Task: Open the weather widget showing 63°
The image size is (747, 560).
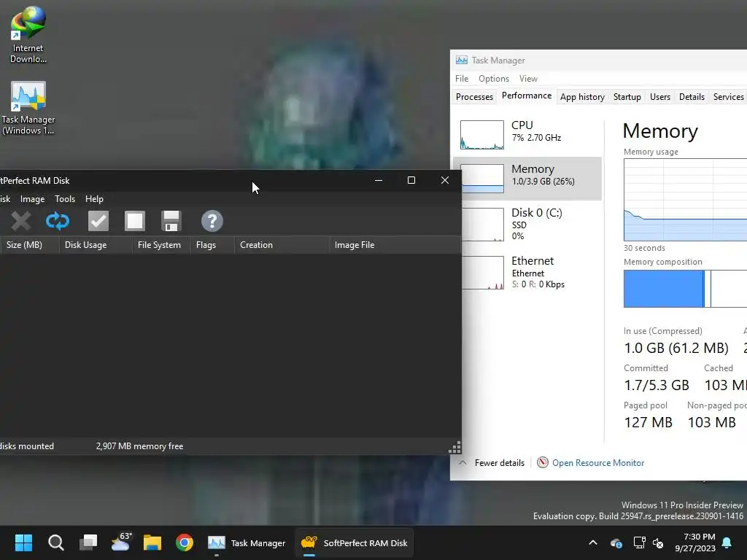Action: tap(120, 542)
